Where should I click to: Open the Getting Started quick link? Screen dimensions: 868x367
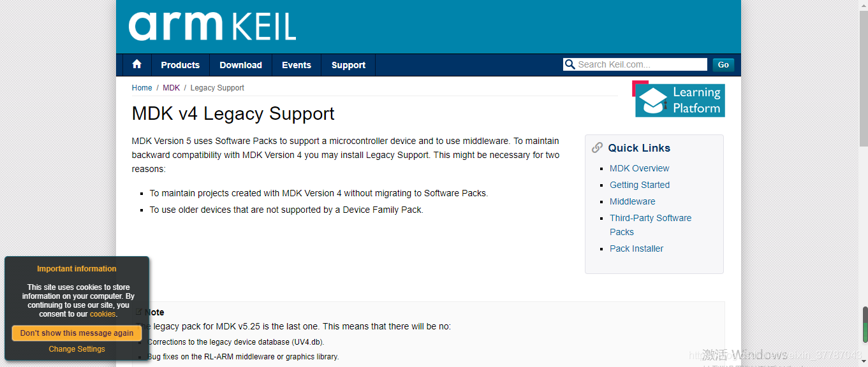640,185
